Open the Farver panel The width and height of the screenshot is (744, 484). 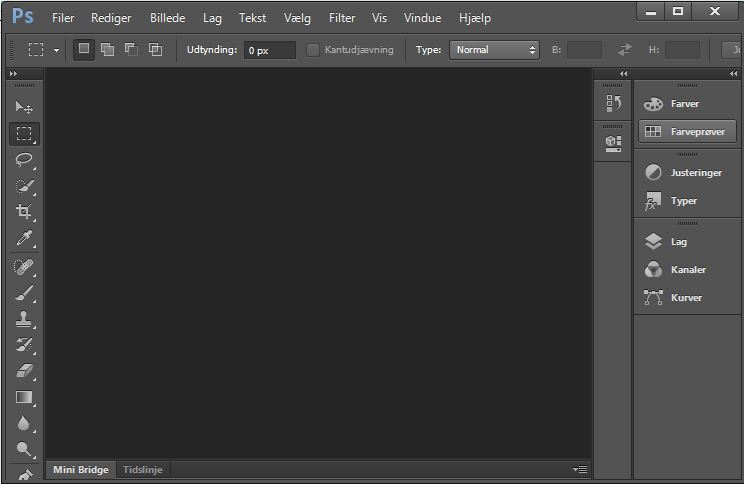(x=687, y=103)
